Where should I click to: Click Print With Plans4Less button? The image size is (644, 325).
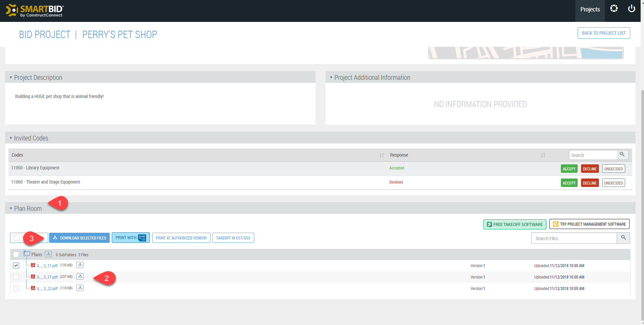click(x=131, y=238)
